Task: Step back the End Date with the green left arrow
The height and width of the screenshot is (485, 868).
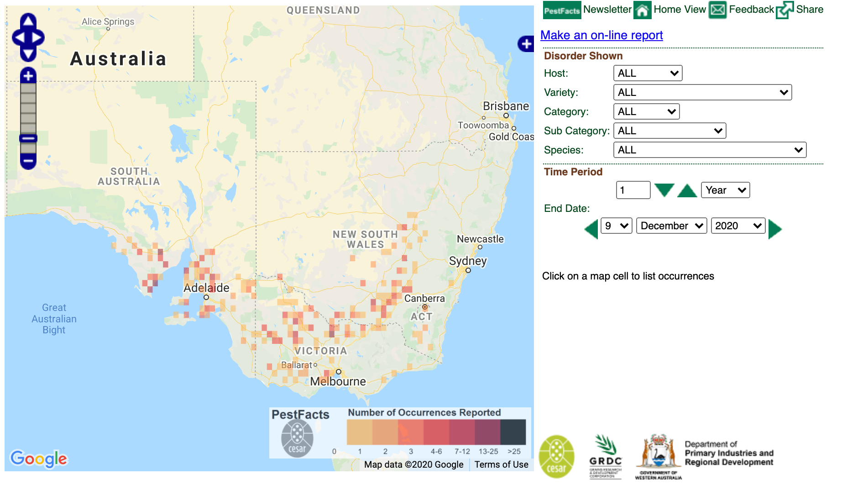Action: point(591,228)
